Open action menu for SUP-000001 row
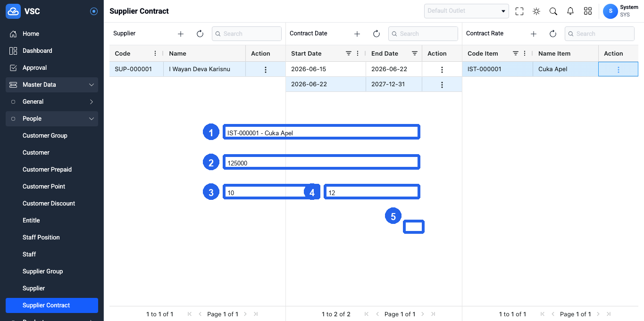 tap(266, 70)
